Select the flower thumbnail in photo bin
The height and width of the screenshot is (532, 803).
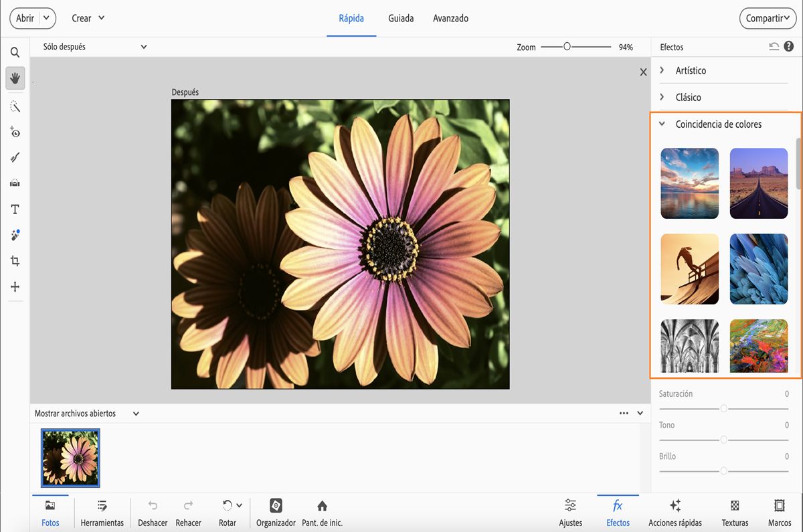tap(70, 458)
